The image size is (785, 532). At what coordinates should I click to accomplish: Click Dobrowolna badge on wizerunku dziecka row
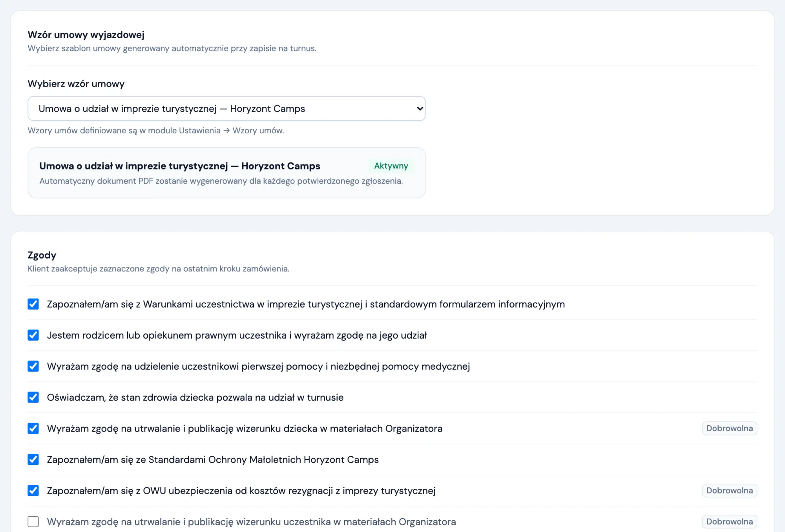(730, 428)
